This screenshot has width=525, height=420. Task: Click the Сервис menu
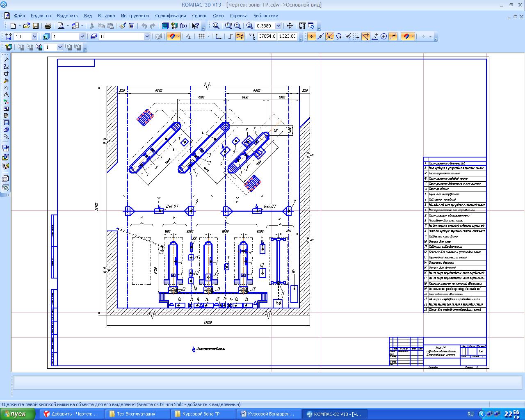tap(199, 16)
